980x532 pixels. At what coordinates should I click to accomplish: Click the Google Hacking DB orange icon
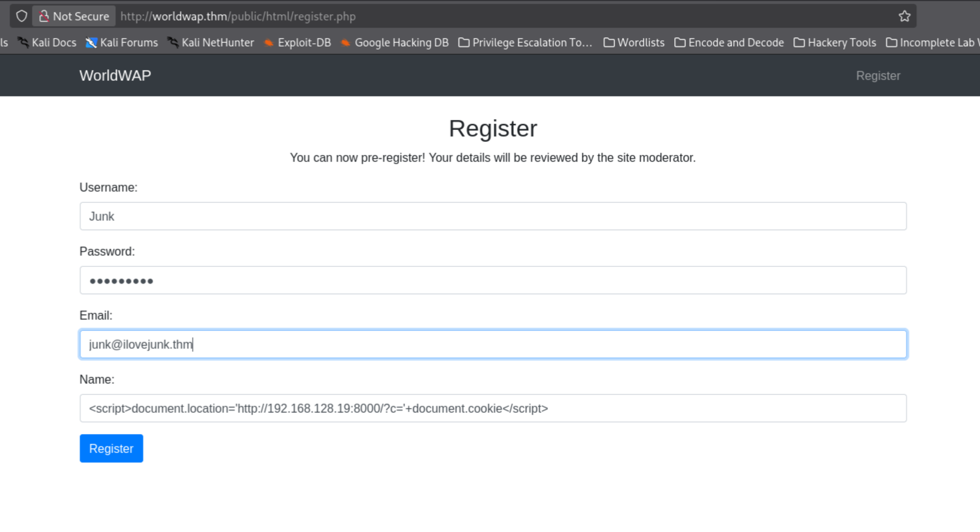tap(346, 43)
